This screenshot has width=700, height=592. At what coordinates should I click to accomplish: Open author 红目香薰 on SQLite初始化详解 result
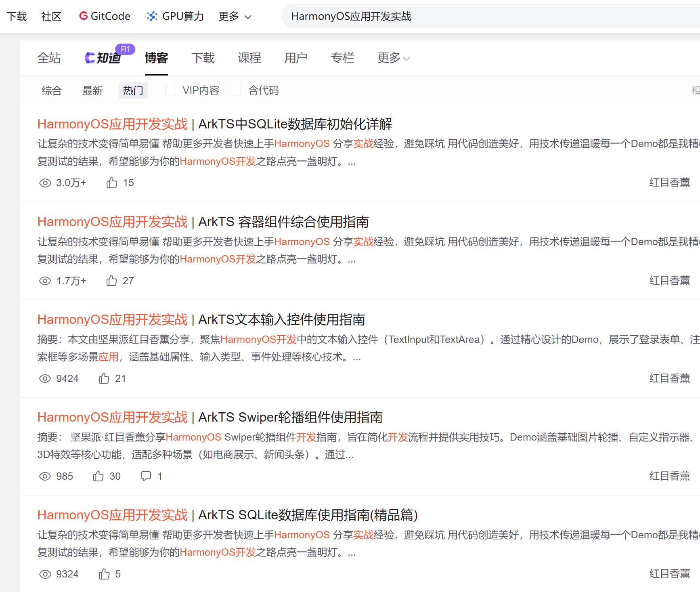click(670, 183)
